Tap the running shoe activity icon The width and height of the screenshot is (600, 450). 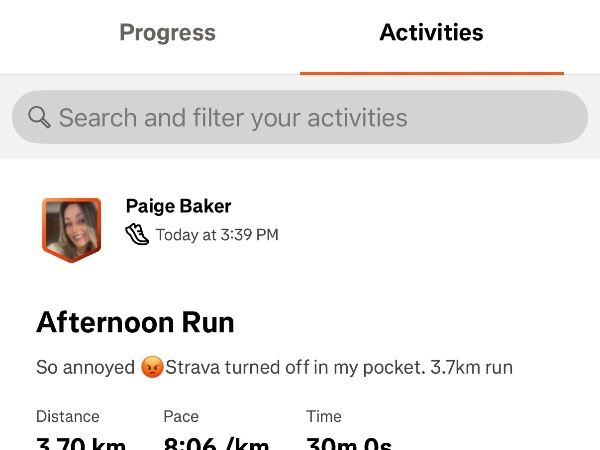click(137, 235)
